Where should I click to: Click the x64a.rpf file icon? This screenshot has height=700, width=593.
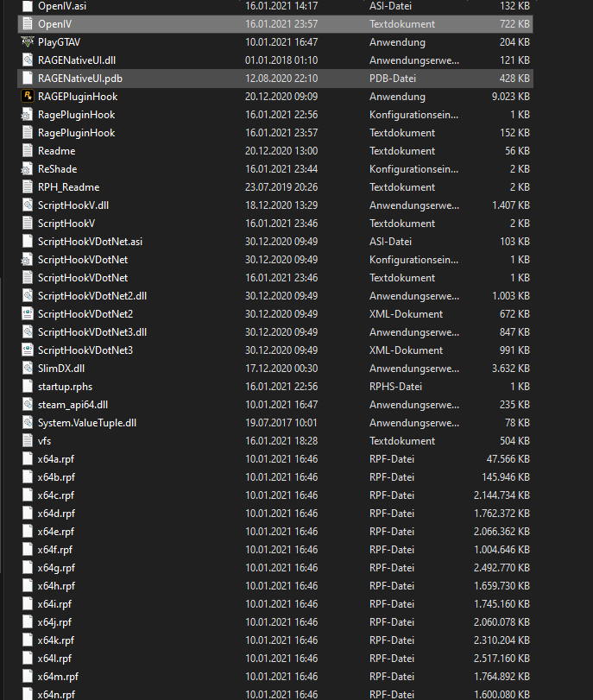pos(28,459)
